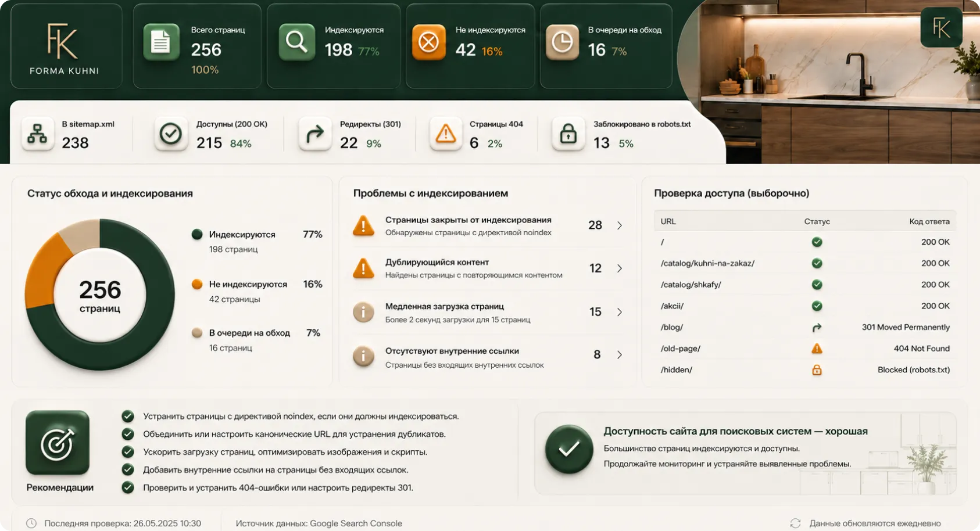Viewport: 980px width, 531px height.
Task: Click the warning triangle icon for Страницы 404
Action: tap(446, 134)
